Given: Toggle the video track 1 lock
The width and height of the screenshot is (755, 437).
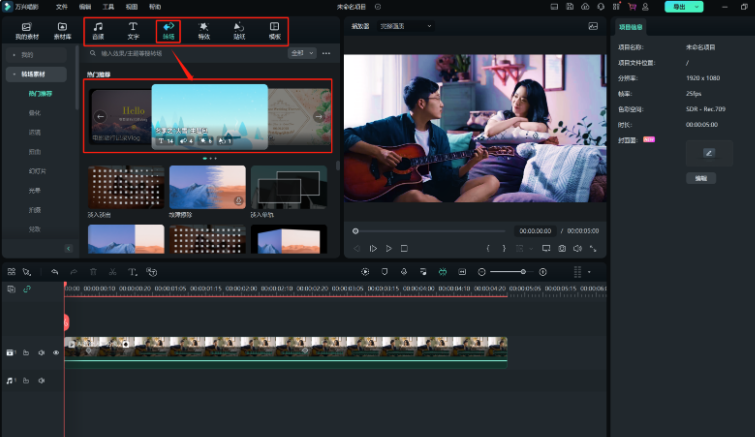Looking at the screenshot, I should (x=27, y=353).
